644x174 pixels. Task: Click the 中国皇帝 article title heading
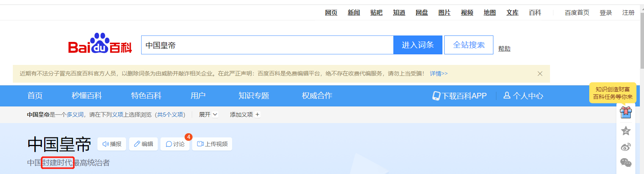[59, 144]
